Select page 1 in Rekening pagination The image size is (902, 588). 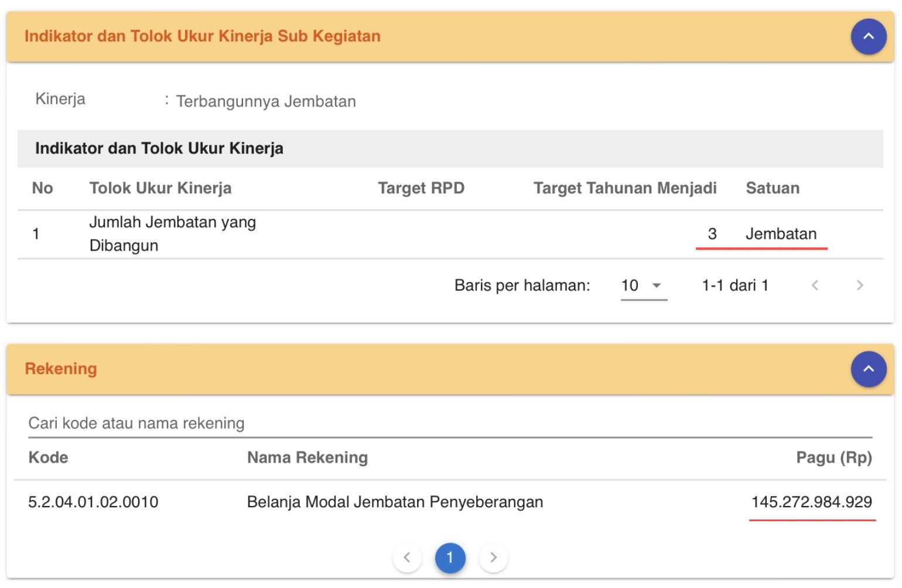point(450,558)
